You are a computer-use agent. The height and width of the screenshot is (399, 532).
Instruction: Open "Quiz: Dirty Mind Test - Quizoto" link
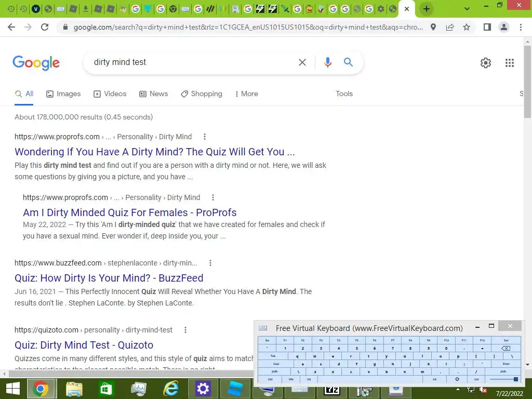pos(84,345)
